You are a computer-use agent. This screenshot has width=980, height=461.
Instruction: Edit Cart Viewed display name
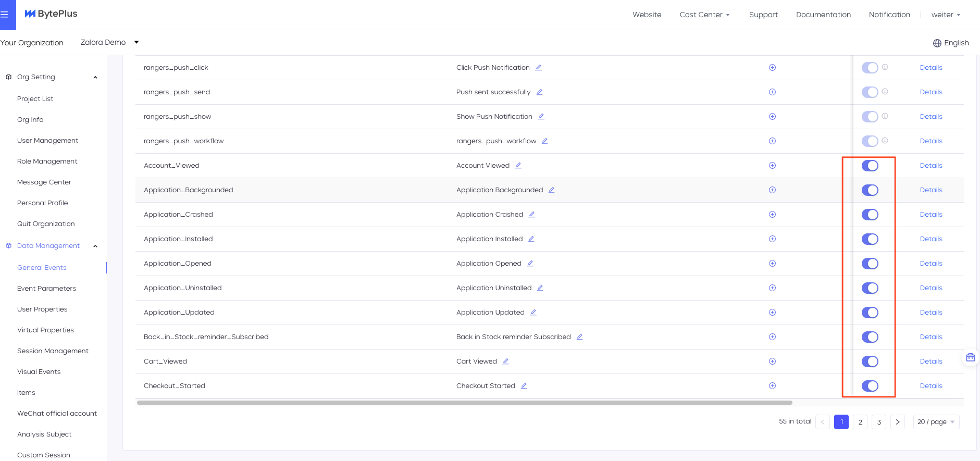click(x=506, y=362)
